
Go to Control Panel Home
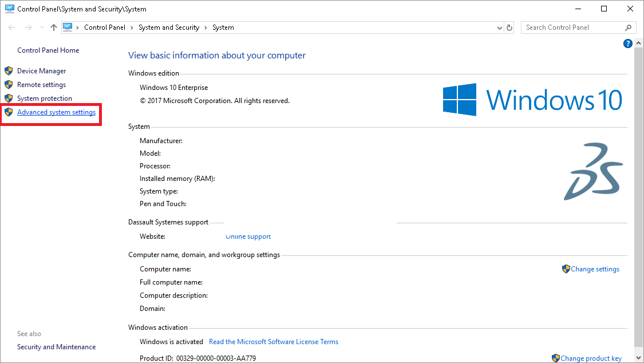pyautogui.click(x=48, y=50)
